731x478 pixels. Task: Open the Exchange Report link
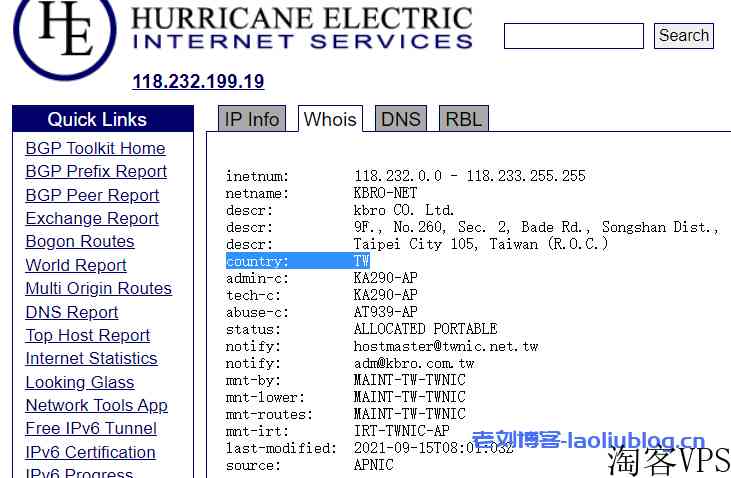(x=92, y=218)
